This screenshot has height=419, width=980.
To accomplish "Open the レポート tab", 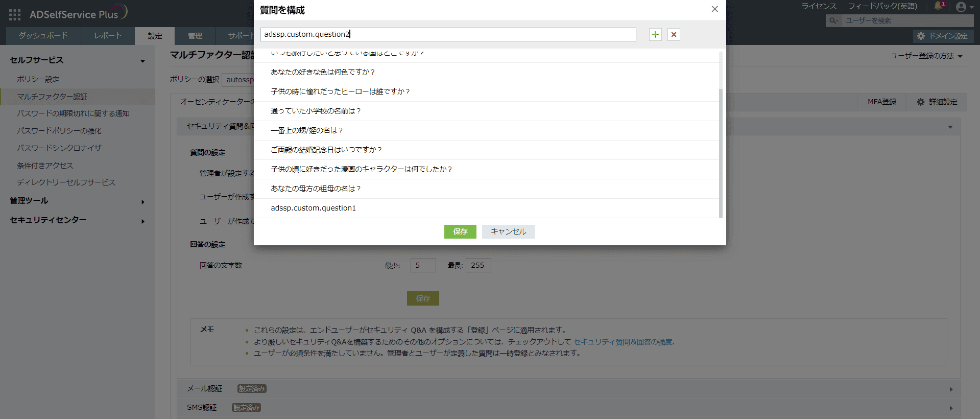I will tap(108, 36).
